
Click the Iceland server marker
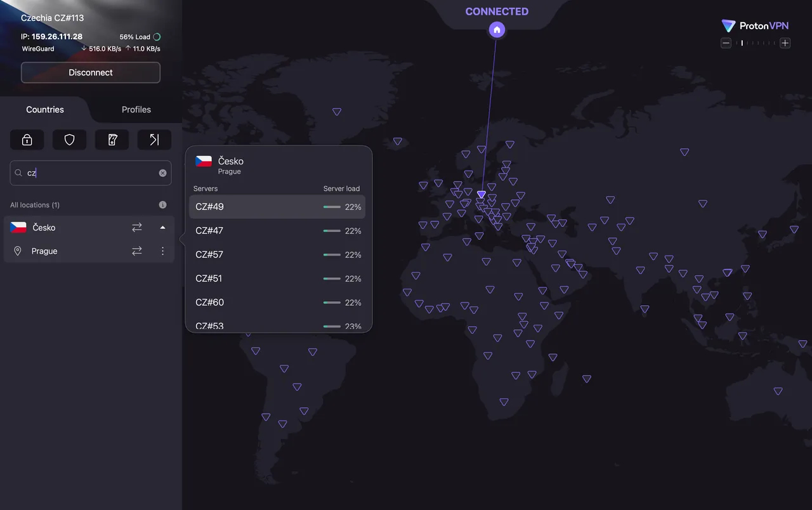pos(398,141)
